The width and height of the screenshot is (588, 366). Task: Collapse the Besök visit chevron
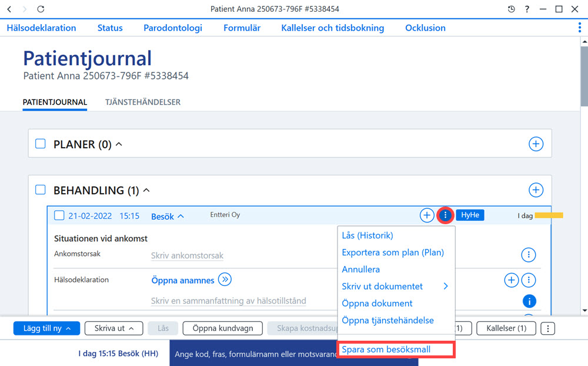181,216
